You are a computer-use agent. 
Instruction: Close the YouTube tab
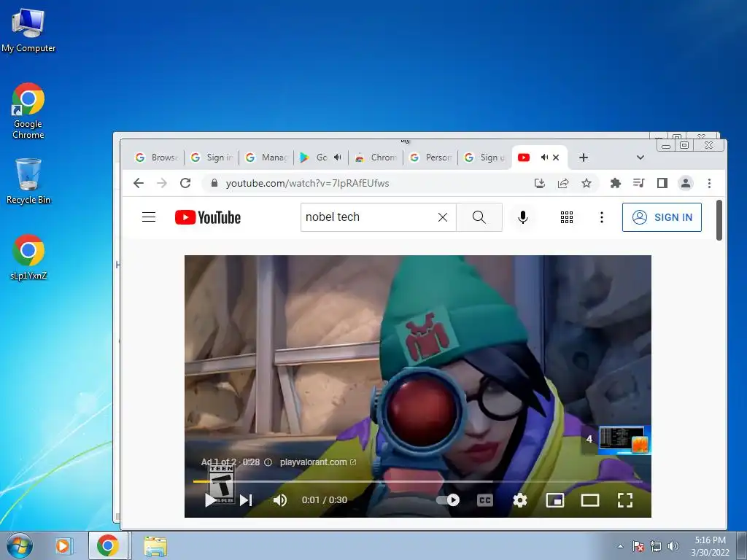(556, 157)
